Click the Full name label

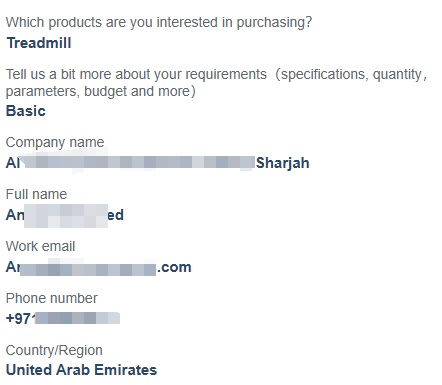click(36, 194)
